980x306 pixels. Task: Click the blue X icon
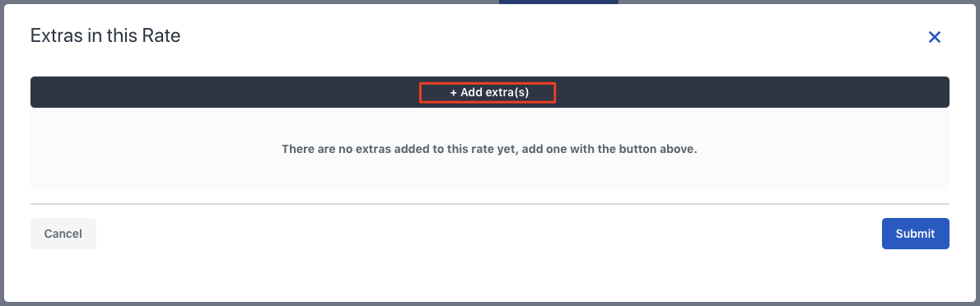(935, 38)
